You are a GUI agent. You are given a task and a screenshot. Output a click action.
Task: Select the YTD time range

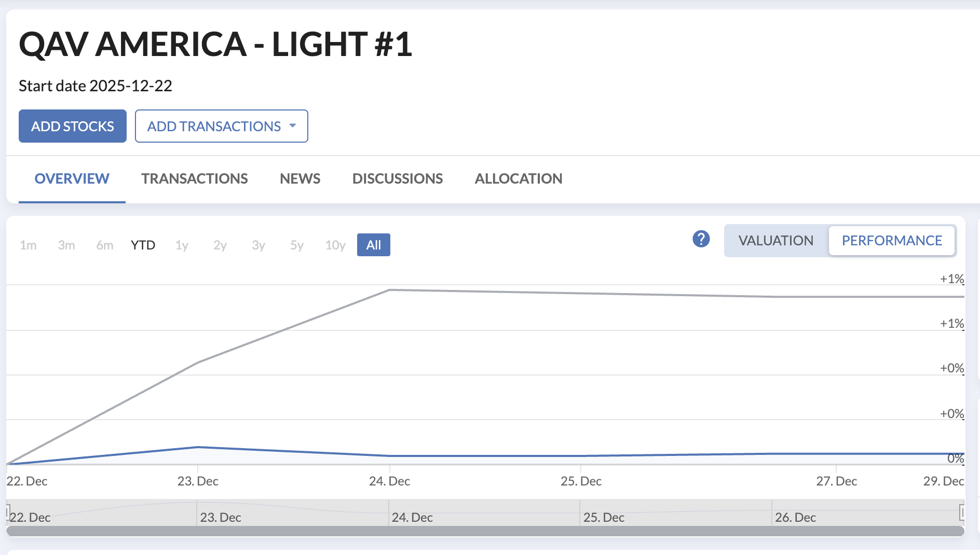[143, 245]
